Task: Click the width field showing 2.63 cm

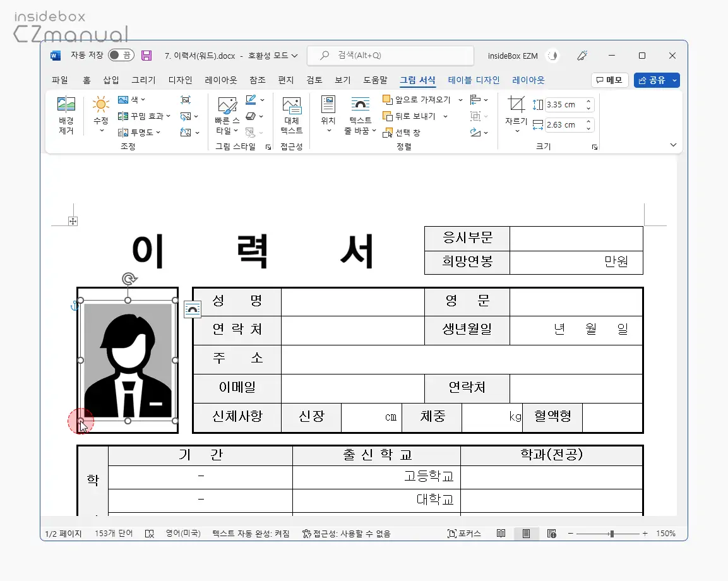Action: (x=564, y=124)
